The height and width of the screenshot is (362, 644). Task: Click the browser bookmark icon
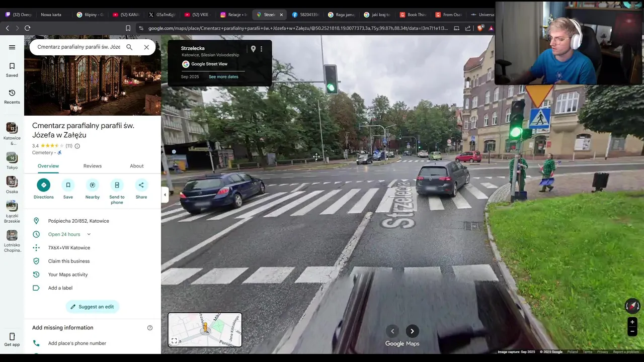pyautogui.click(x=128, y=28)
